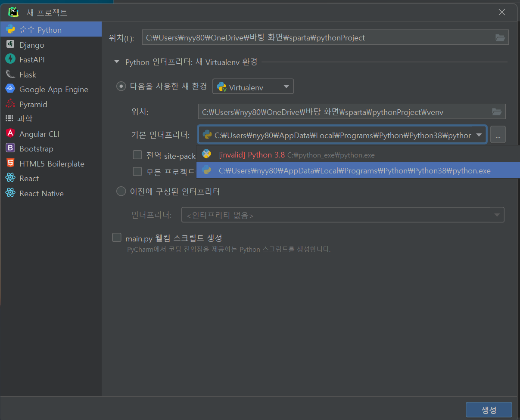Browse folder for venv 위치 field
Viewport: 520px width, 420px height.
point(497,112)
